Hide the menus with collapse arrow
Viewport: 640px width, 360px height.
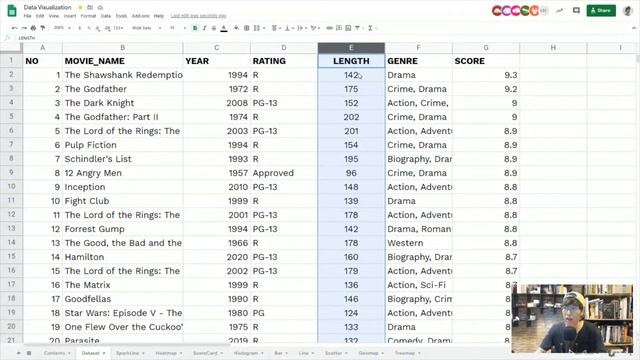634,28
